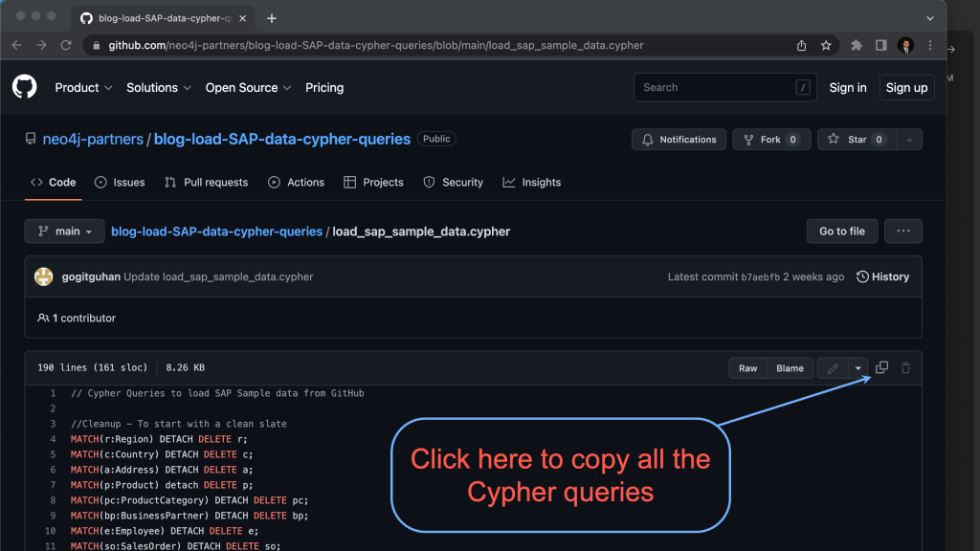Viewport: 980px width, 551px height.
Task: Open the main branch selector
Action: [64, 231]
